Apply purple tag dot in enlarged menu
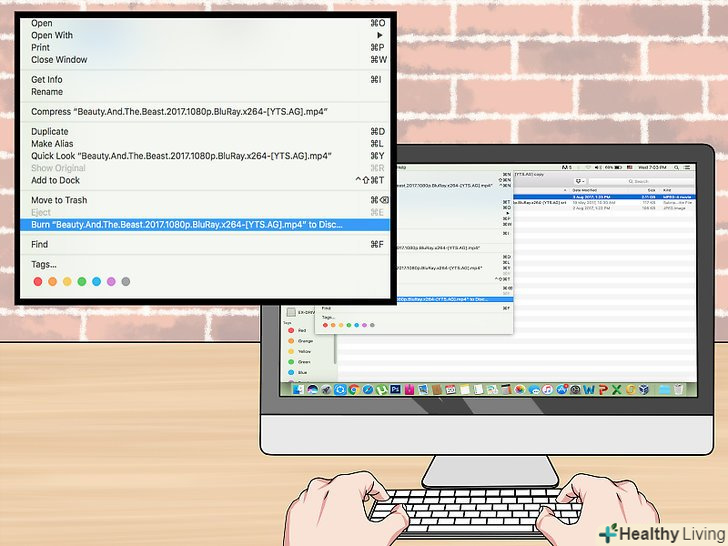This screenshot has width=728, height=546. coord(111,281)
